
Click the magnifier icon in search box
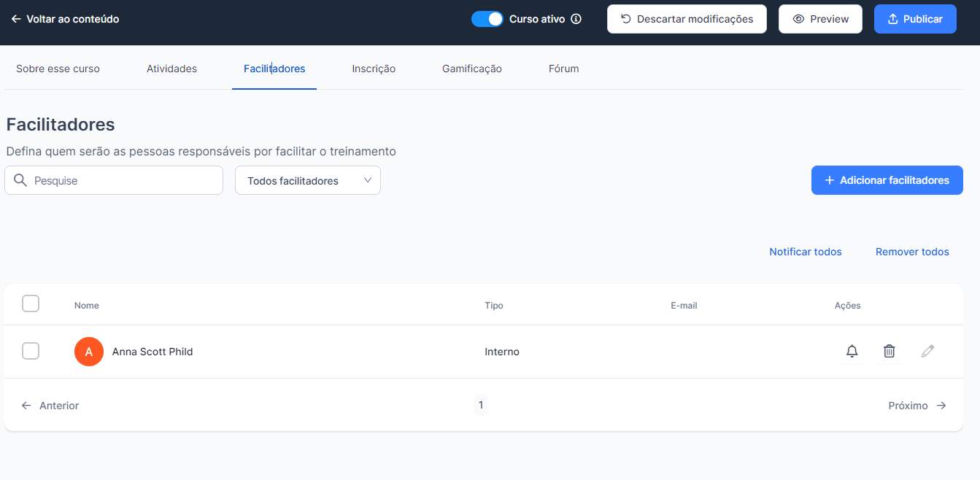click(20, 180)
